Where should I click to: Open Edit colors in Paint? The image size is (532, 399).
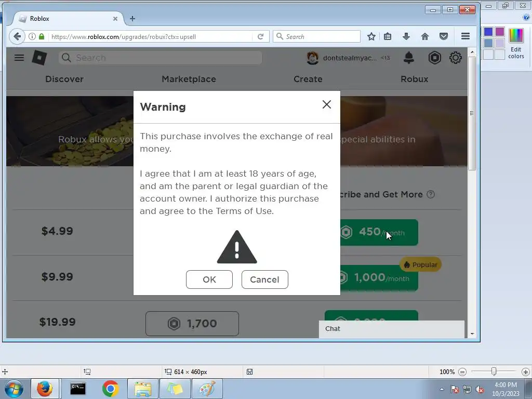coord(516,44)
